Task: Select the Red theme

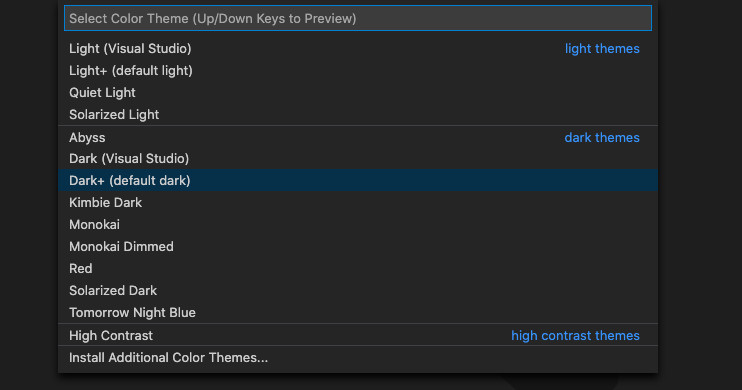Action: [358, 268]
